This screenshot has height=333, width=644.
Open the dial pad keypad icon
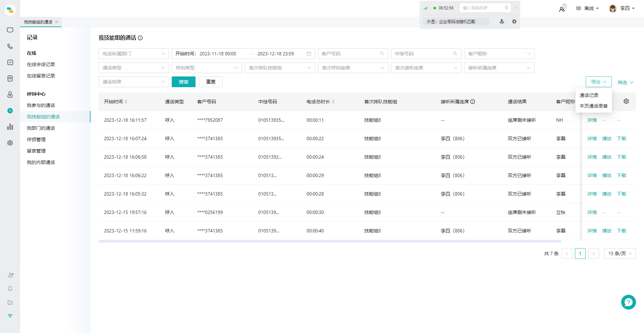[x=506, y=8]
